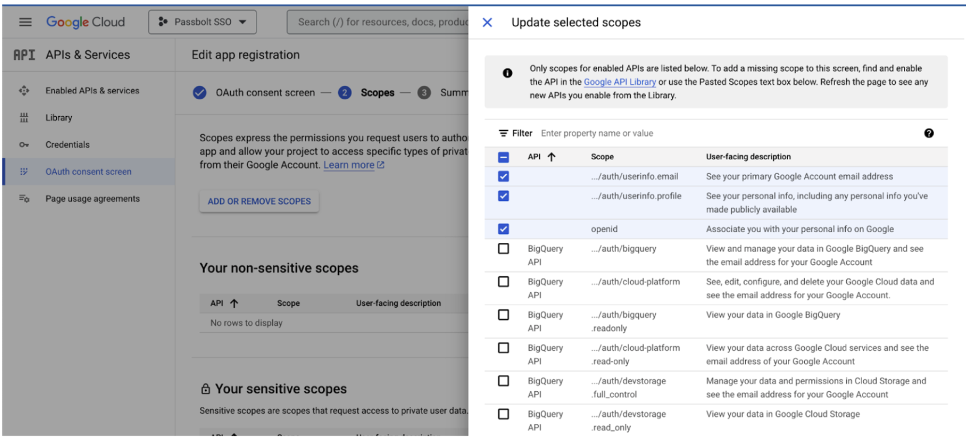Viewport: 980px width, 446px height.
Task: Click ADD OR REMOVE SCOPES button
Action: tap(259, 201)
